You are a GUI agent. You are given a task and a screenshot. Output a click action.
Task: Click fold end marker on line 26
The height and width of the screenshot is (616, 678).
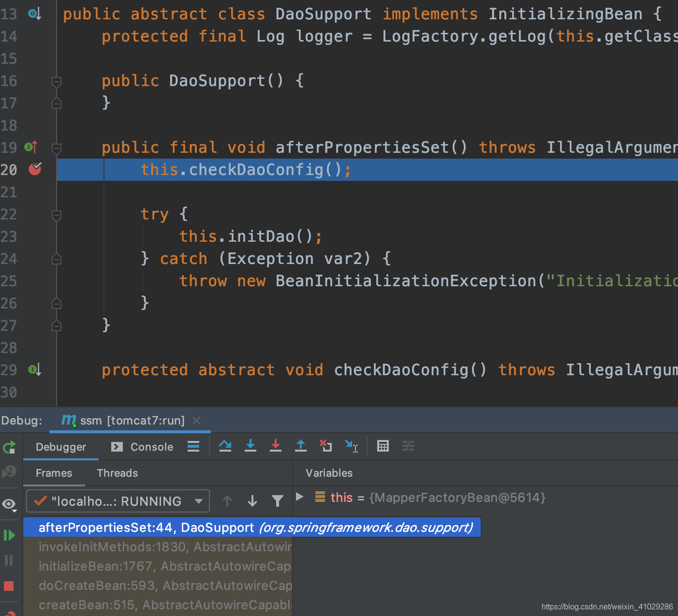[x=57, y=304]
